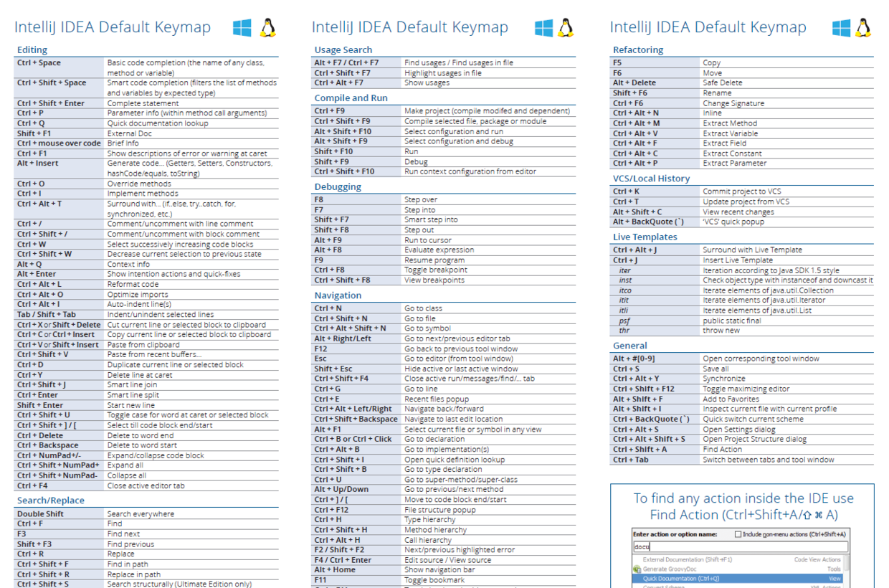Click the 'General' section heading
This screenshot has height=588, width=889.
[630, 346]
